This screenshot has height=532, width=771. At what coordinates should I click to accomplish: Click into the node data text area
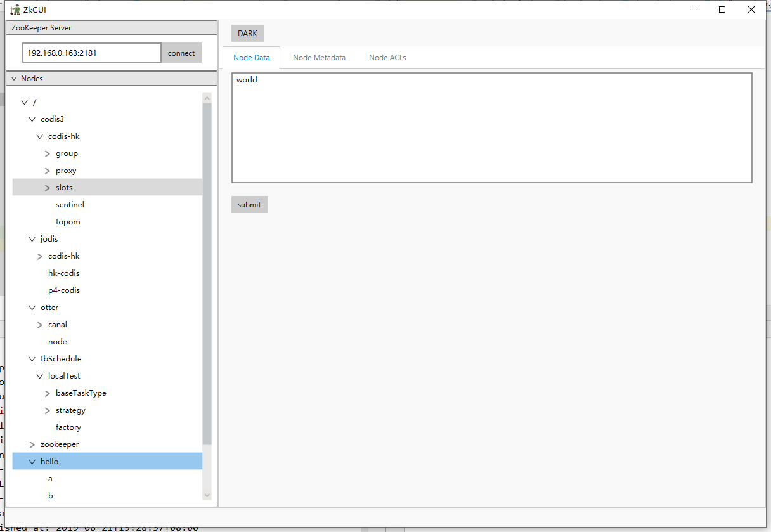coord(492,127)
